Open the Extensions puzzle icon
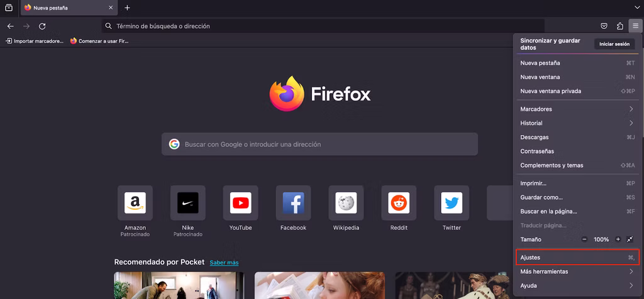The image size is (644, 299). [619, 26]
